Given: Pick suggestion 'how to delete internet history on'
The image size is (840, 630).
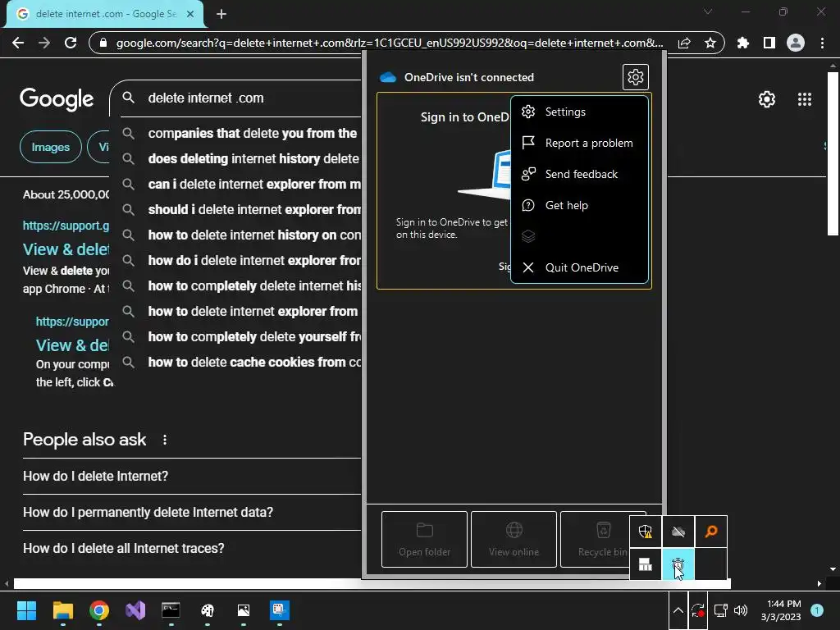Looking at the screenshot, I should point(240,235).
